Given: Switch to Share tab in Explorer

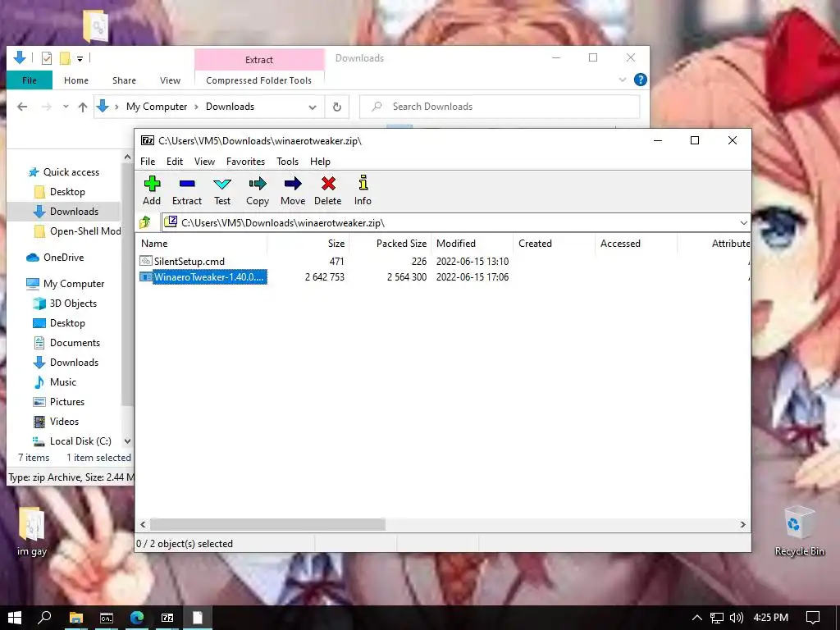Looking at the screenshot, I should tap(124, 80).
